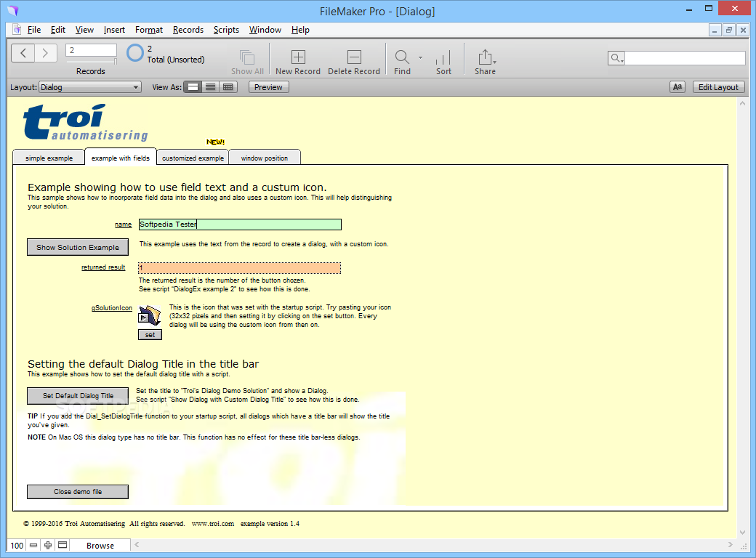Click the name field with Softpedia Tester
Image resolution: width=756 pixels, height=558 pixels.
click(x=240, y=225)
